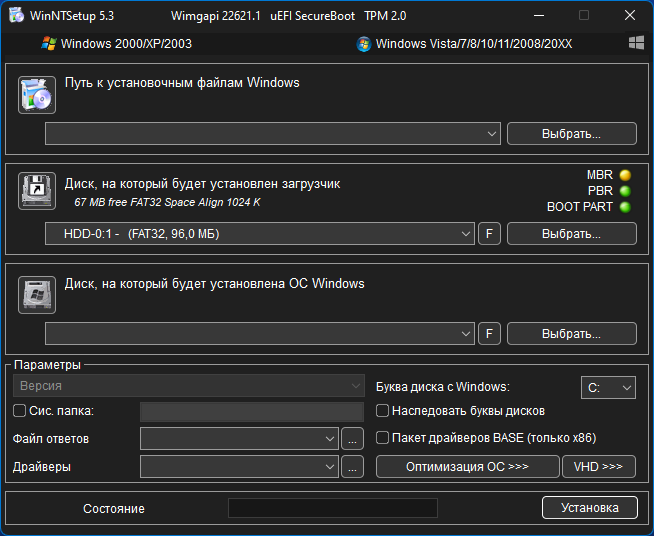
Task: Click the Wimgapi 22621.1 text in title bar
Action: coord(216,16)
